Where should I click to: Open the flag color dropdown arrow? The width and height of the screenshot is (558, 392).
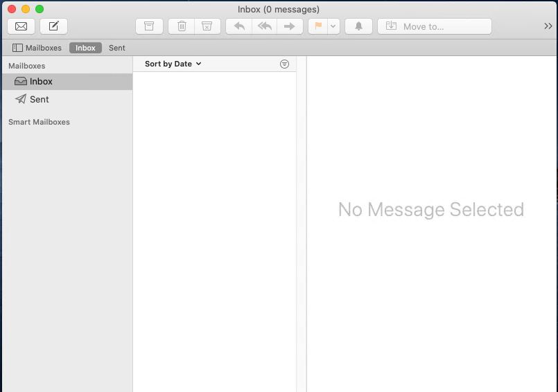pos(333,26)
